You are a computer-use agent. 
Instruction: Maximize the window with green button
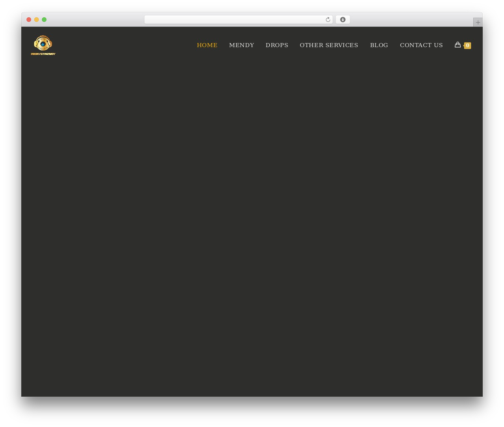coord(44,20)
